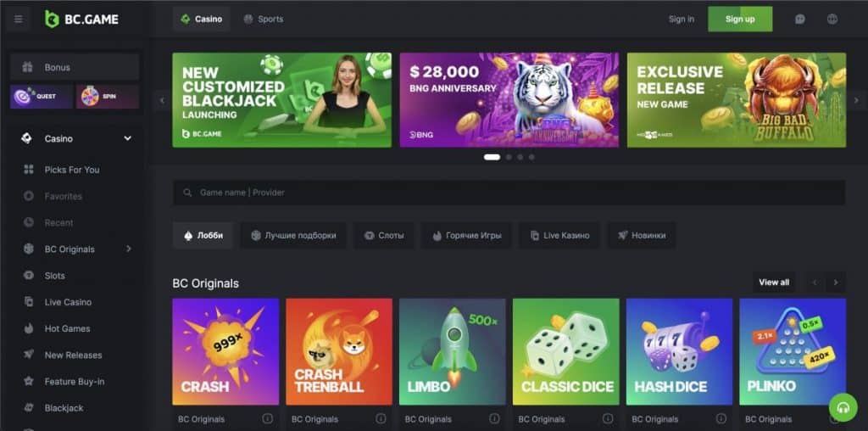Click the BC.GAME logo
Screen dimensions: 868x431
click(x=81, y=20)
